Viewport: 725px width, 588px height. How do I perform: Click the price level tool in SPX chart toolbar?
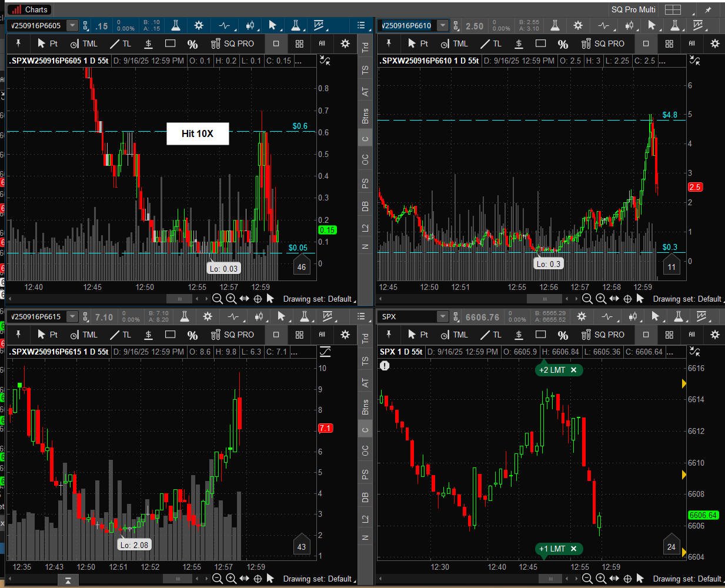tap(519, 335)
